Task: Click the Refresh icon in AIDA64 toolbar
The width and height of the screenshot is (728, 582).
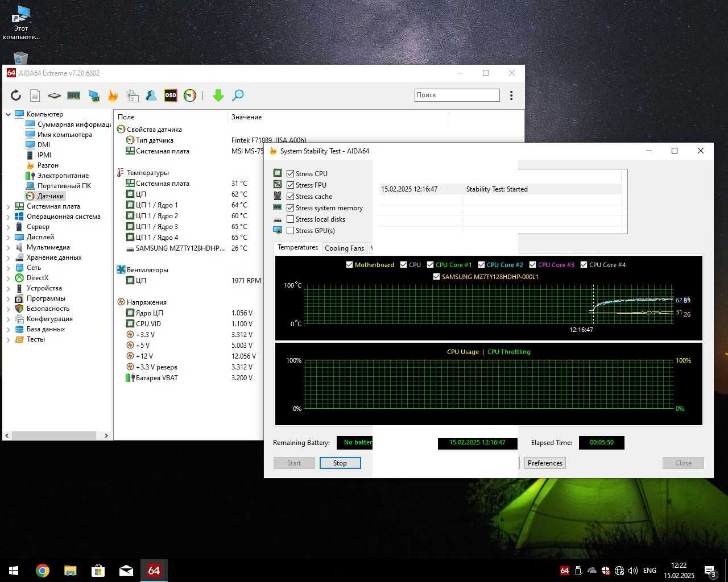Action: [x=16, y=95]
